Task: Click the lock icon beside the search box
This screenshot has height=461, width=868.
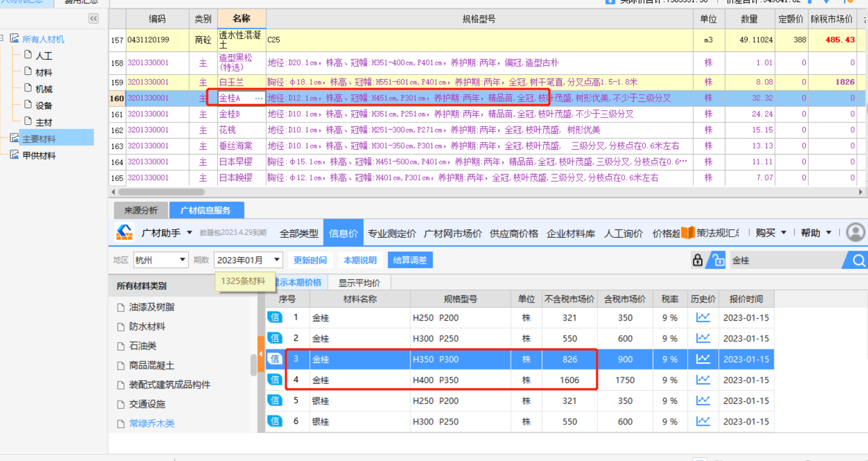Action: click(x=698, y=260)
